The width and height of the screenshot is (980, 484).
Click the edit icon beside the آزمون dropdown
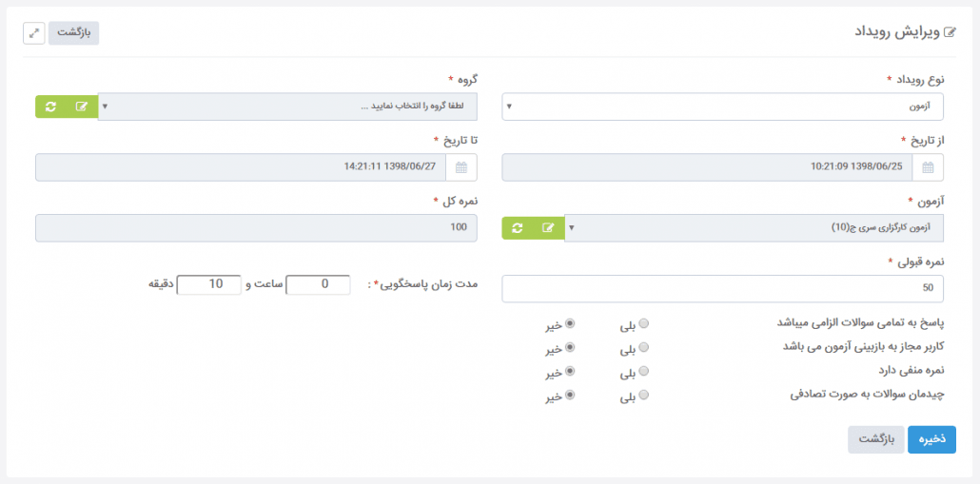pos(548,228)
